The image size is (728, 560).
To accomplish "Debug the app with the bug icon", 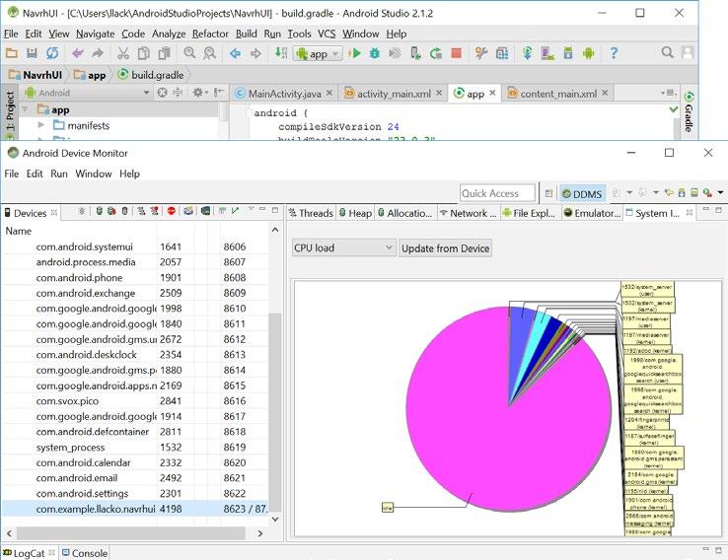I will click(x=375, y=53).
